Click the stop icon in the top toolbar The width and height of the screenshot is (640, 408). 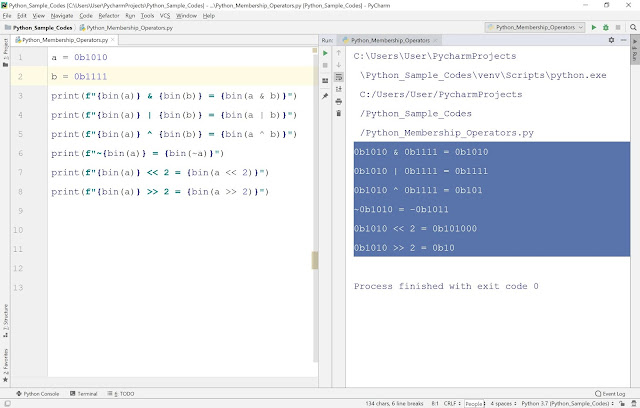[618, 27]
